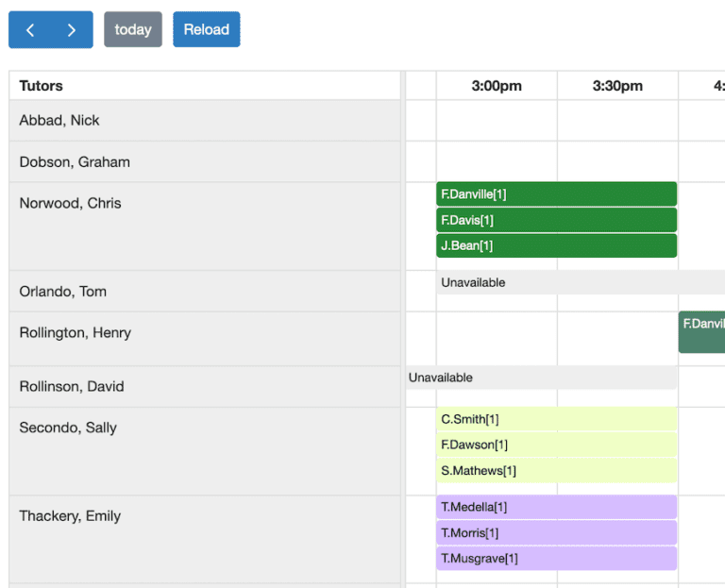Select F.Dawson booking for Sally Secondo

(556, 445)
